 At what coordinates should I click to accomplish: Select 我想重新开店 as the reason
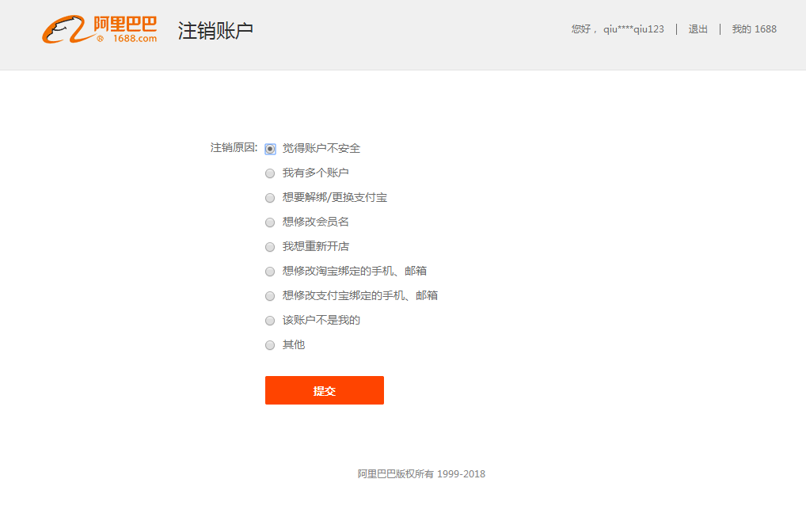(270, 247)
